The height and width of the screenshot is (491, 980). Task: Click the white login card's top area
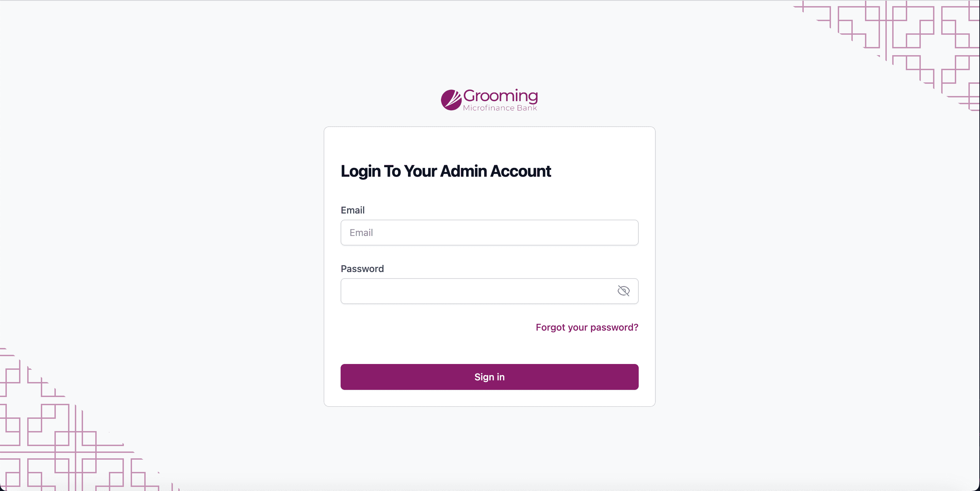(x=489, y=143)
